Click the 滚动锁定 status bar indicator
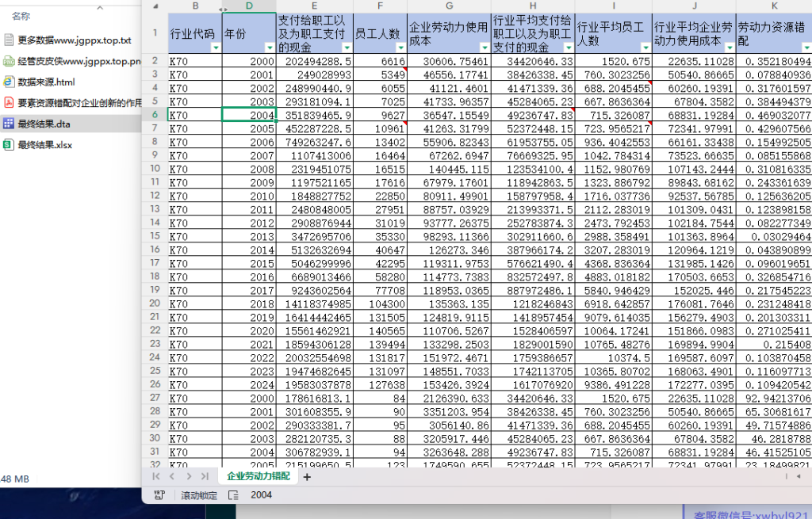 coord(199,495)
